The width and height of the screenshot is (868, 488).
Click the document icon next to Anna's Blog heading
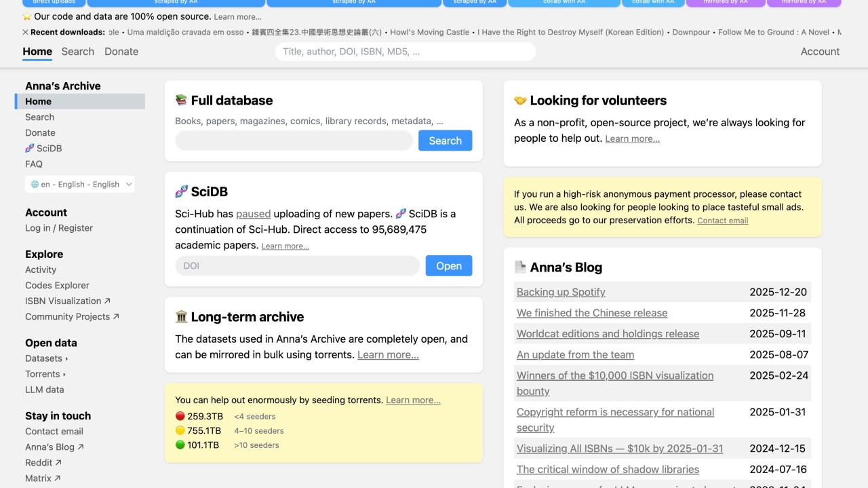520,267
